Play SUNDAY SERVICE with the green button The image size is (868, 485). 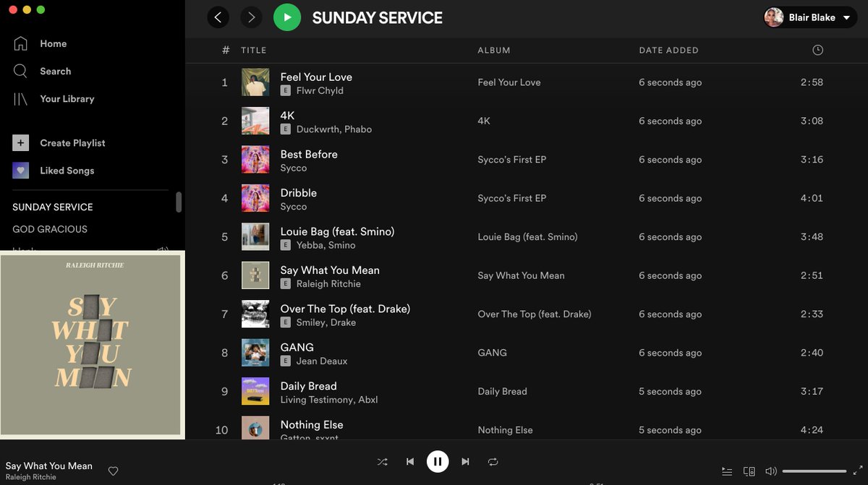(287, 17)
